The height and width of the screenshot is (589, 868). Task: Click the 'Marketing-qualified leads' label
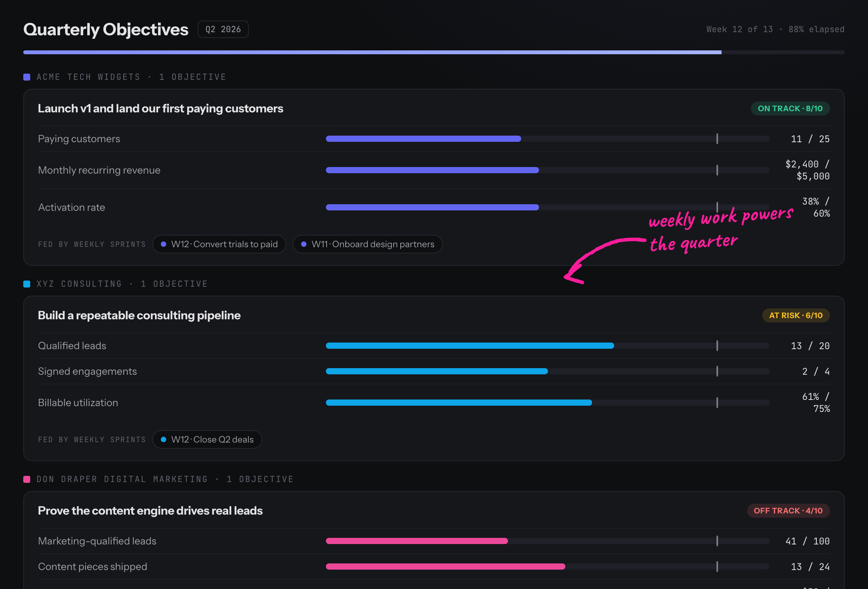coord(97,541)
